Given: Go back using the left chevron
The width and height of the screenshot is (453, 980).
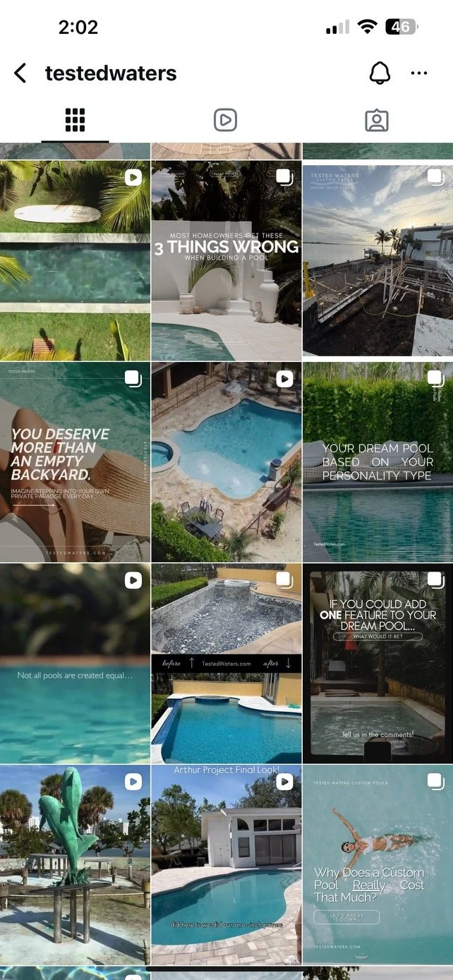Looking at the screenshot, I should pyautogui.click(x=20, y=73).
